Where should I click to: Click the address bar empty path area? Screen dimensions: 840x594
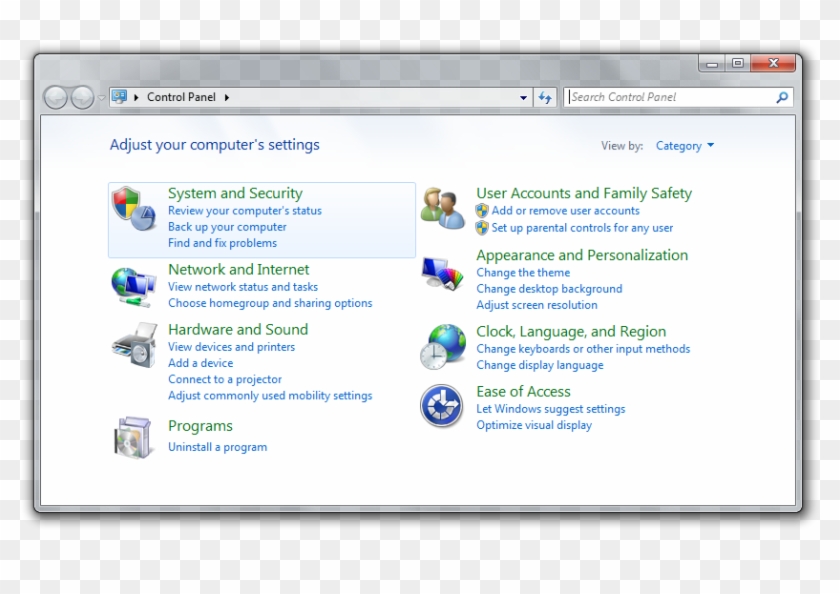click(372, 97)
